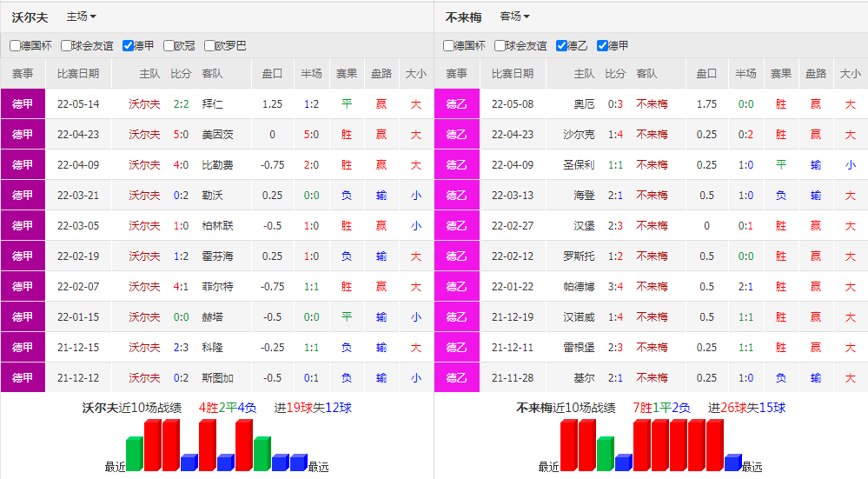Click score 5:0 in 沃尔夫 vs 美因茨
The width and height of the screenshot is (868, 479).
181,135
